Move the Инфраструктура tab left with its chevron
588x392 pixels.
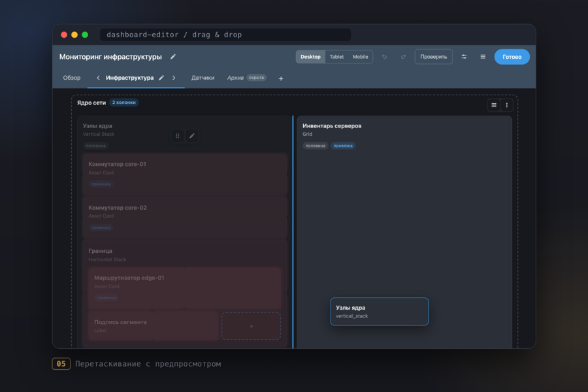(98, 78)
